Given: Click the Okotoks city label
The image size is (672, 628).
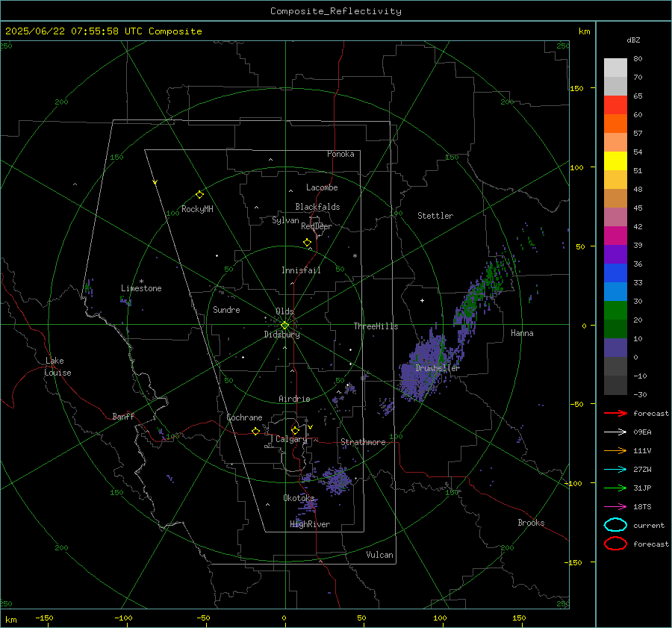Looking at the screenshot, I should point(299,497).
